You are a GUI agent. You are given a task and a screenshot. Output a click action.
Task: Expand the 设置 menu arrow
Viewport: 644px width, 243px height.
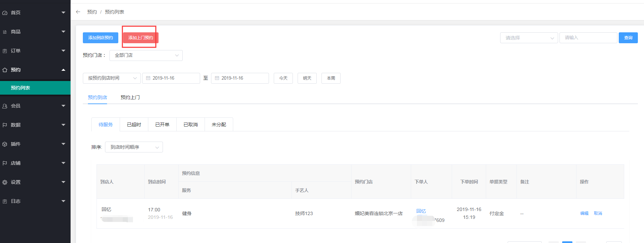[x=63, y=182]
